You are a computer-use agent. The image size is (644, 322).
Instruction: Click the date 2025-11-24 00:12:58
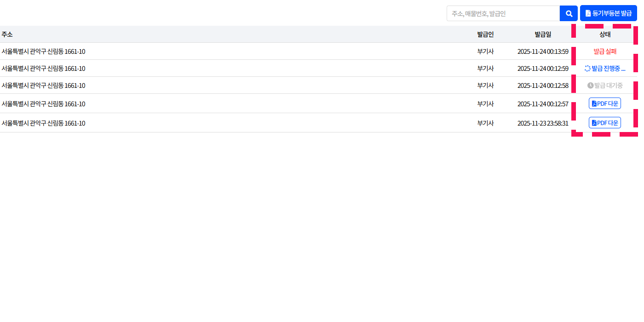[x=543, y=86]
